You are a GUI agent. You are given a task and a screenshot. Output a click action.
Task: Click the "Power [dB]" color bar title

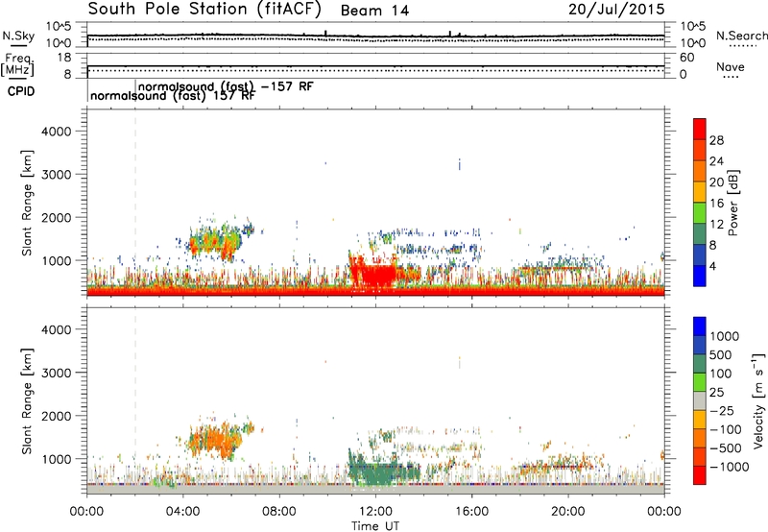(732, 203)
